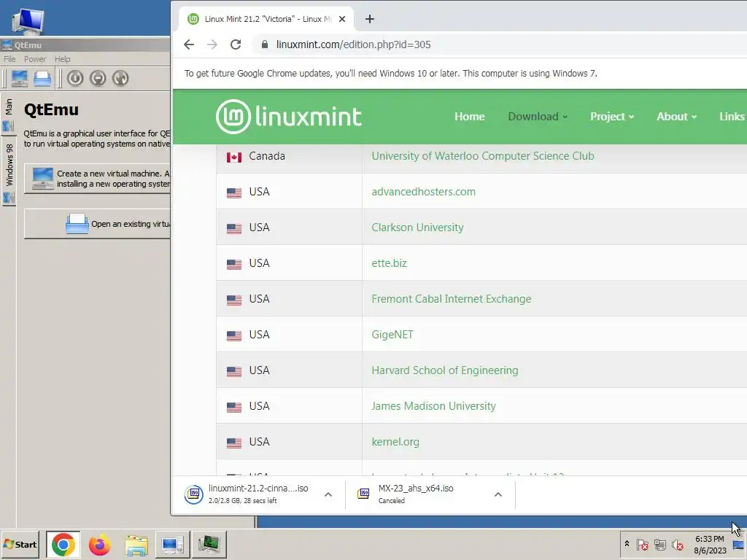Click the muted volume tray icon

(x=677, y=544)
